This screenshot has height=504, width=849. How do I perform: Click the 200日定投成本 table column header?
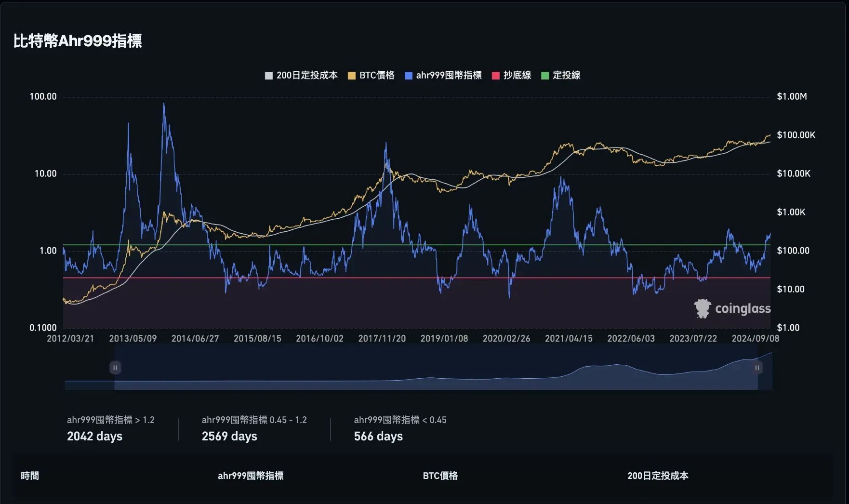click(658, 476)
